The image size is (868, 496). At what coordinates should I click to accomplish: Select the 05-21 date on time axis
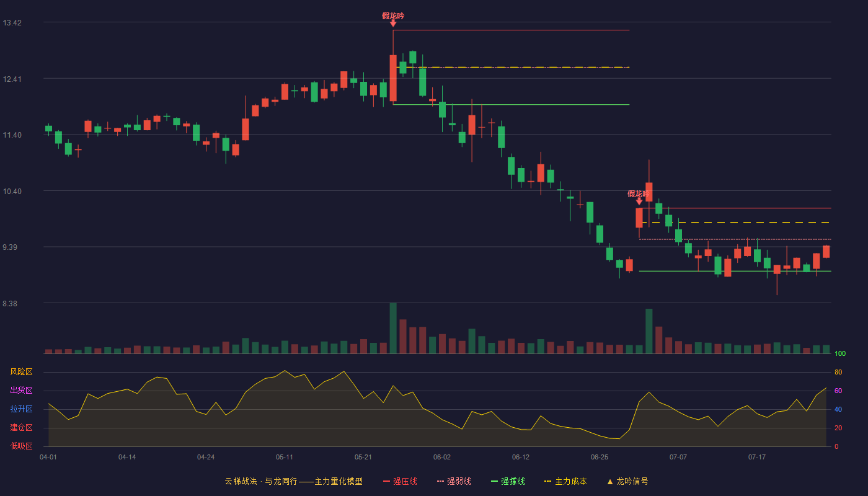[363, 457]
